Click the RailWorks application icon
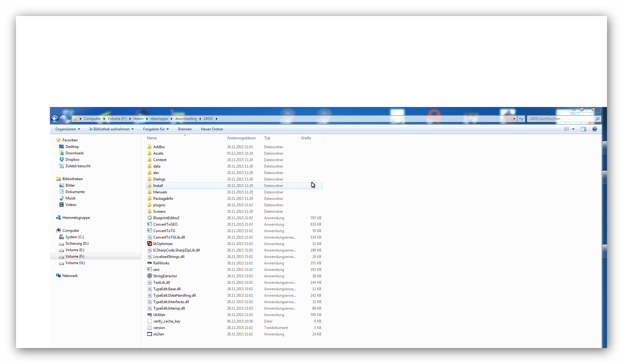Viewport: 623px width, 364px height. 150,263
